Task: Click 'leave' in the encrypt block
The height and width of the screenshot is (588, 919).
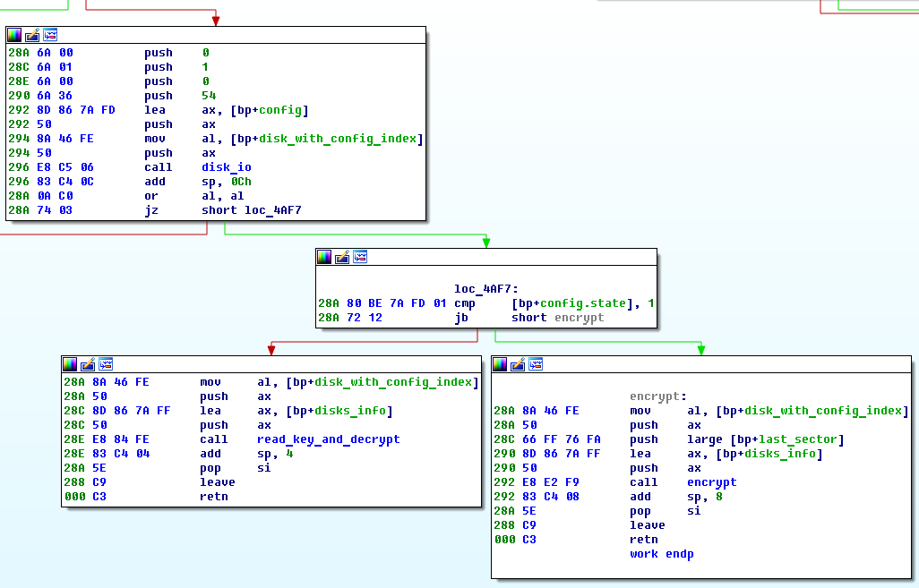Action: [647, 525]
